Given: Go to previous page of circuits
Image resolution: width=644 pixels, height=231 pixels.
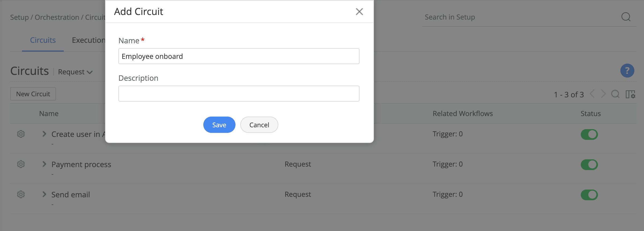Looking at the screenshot, I should click(x=593, y=94).
